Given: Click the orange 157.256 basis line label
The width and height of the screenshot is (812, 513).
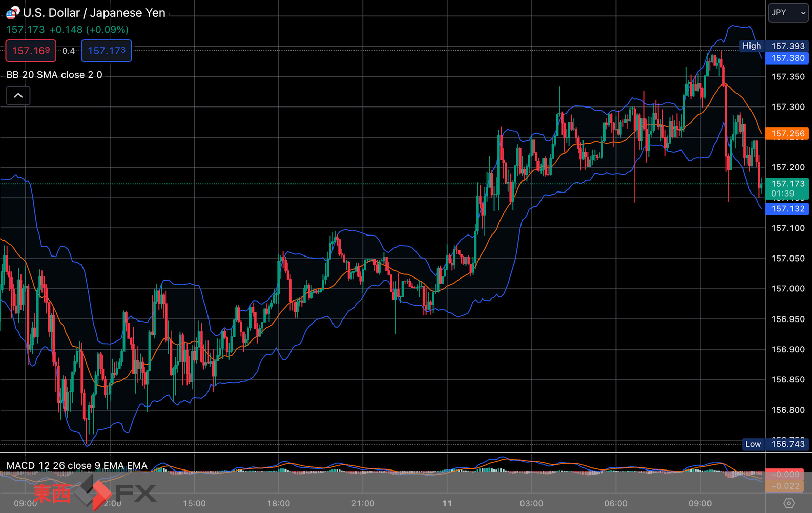Looking at the screenshot, I should click(x=787, y=134).
